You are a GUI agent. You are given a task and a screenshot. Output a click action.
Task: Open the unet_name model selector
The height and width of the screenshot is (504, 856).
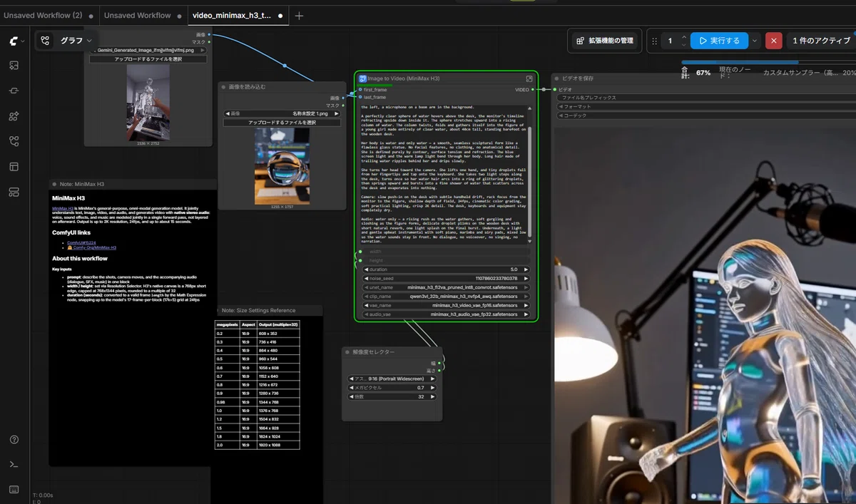[x=447, y=287]
